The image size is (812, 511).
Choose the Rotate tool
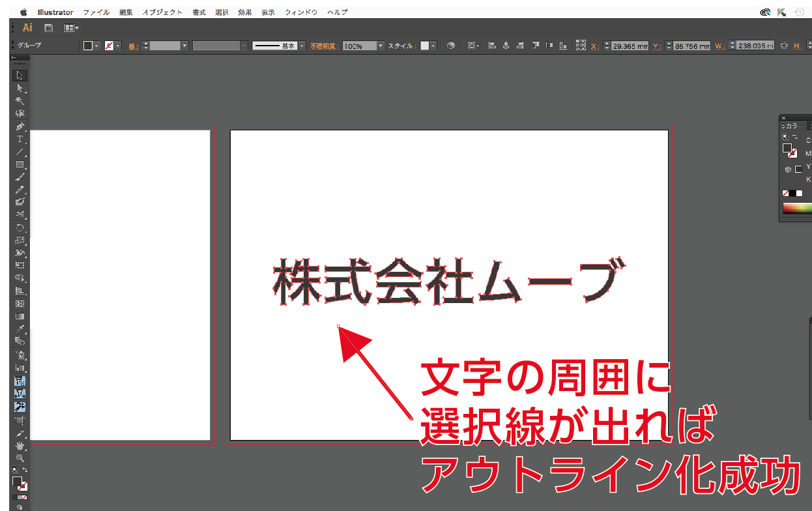point(20,227)
